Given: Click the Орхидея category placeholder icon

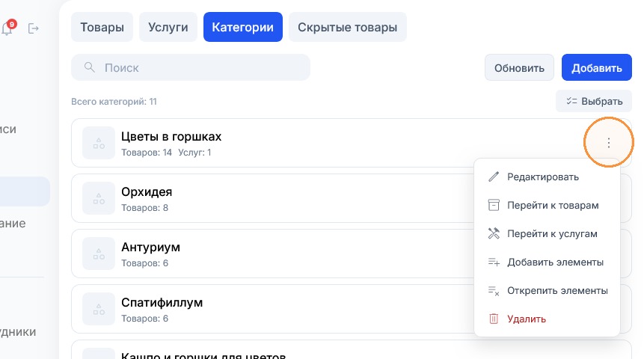Looking at the screenshot, I should 99,198.
